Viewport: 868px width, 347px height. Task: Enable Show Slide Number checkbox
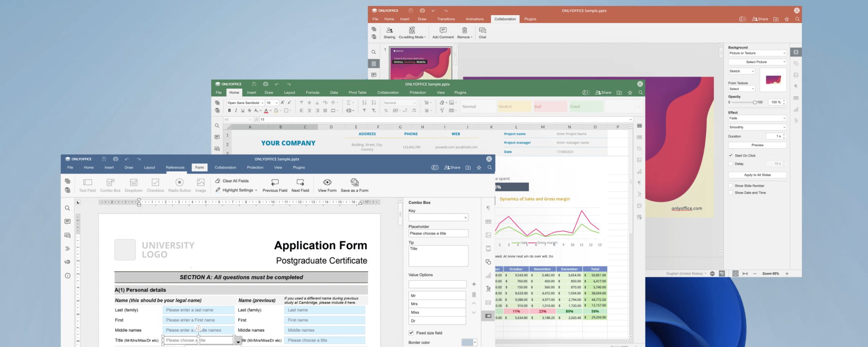pos(730,186)
